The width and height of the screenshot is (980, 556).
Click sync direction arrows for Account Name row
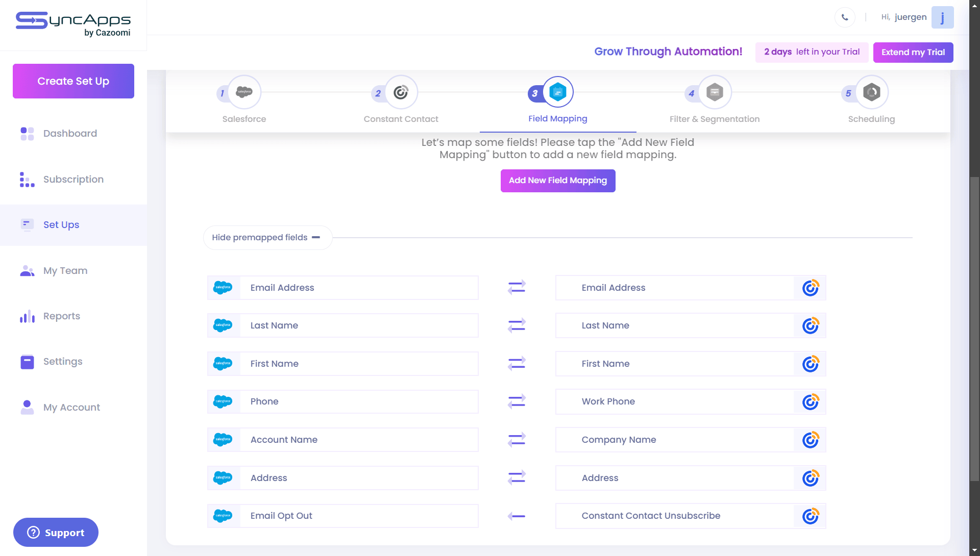[x=517, y=440]
